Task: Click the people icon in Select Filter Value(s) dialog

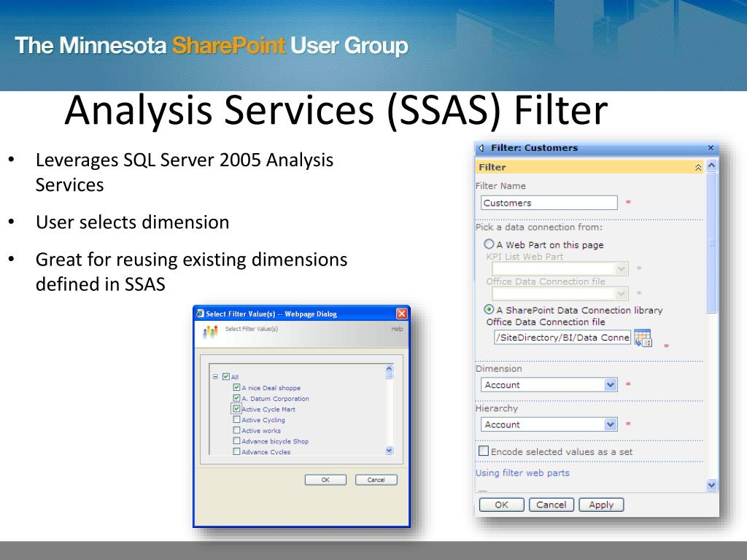Action: click(x=210, y=332)
